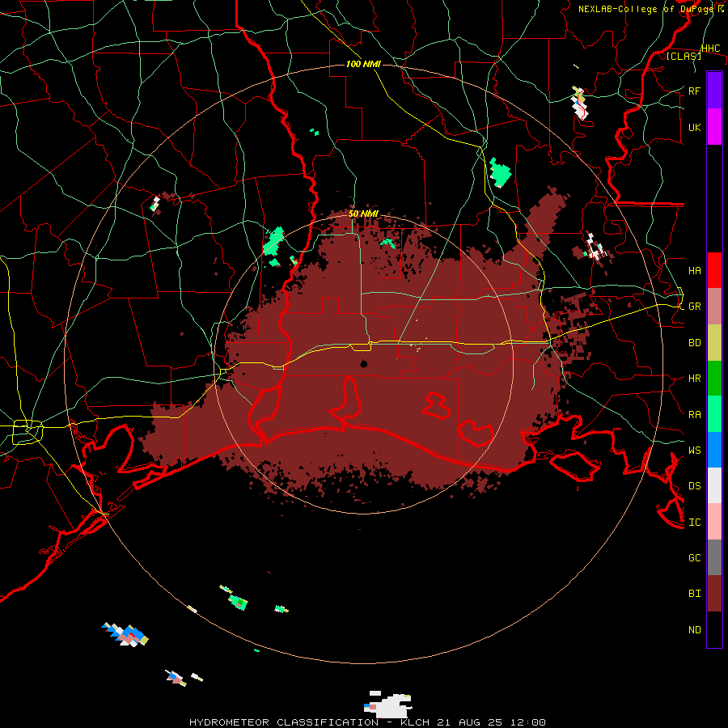The height and width of the screenshot is (728, 728).
Task: Click the BD yellow legend swatch
Action: 714,343
